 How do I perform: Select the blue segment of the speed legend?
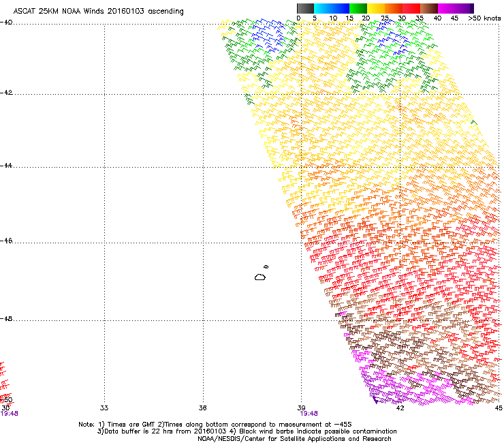[x=341, y=8]
